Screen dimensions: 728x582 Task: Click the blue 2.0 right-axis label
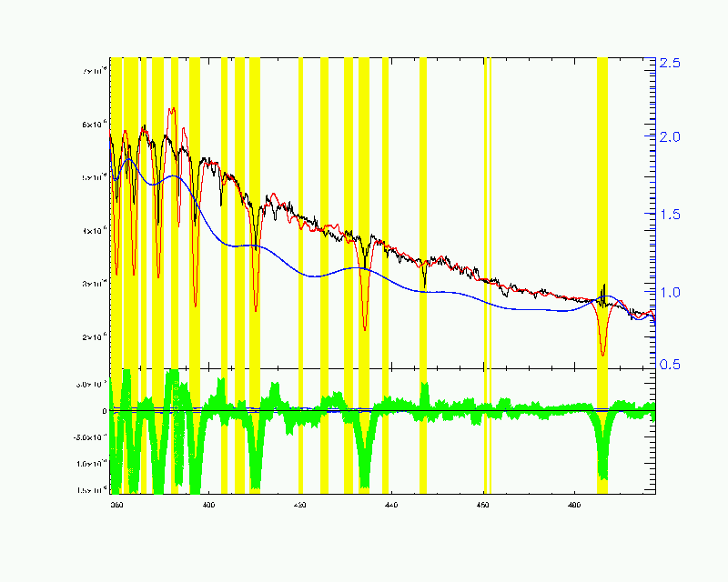[670, 137]
